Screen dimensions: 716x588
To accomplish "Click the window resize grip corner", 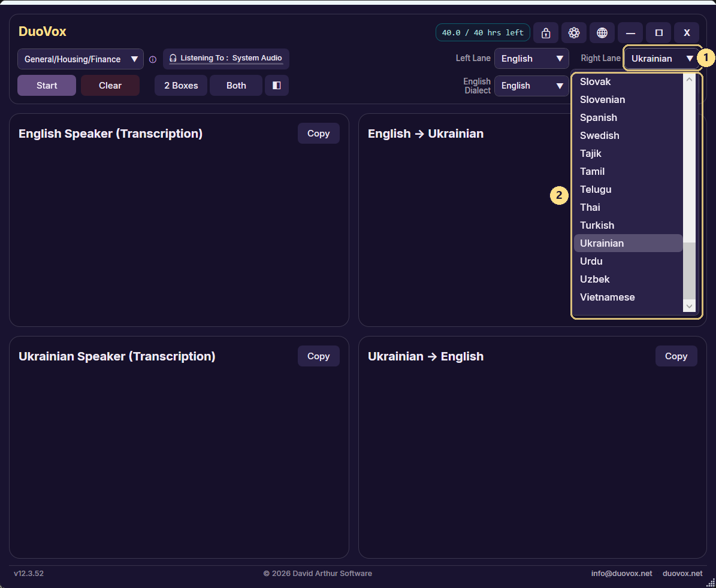I will point(710,583).
